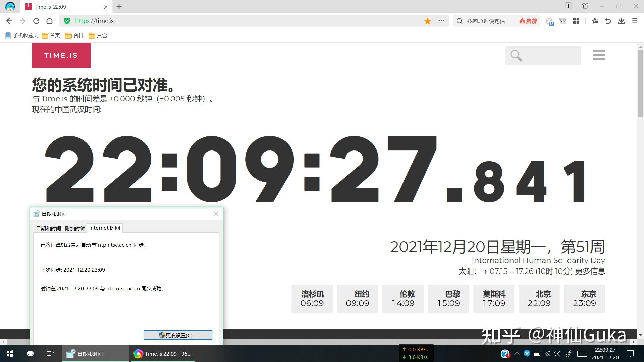Click the apps grid icon in toolbar
The height and width of the screenshot is (362, 644).
(577, 21)
